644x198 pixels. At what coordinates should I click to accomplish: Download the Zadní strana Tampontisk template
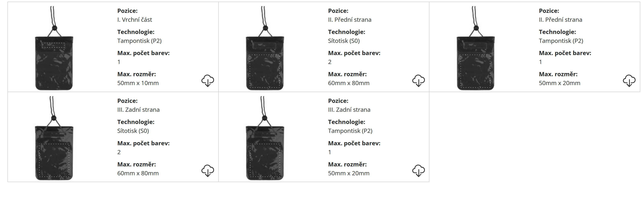click(x=418, y=170)
